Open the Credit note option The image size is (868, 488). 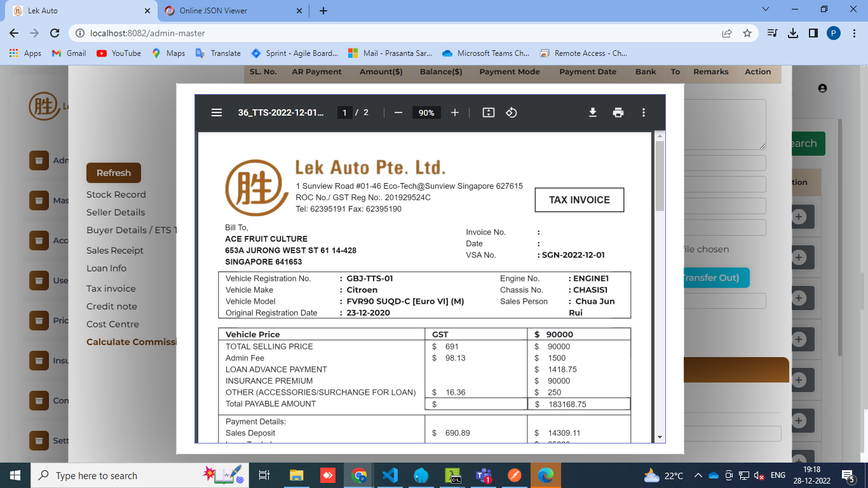pos(112,306)
